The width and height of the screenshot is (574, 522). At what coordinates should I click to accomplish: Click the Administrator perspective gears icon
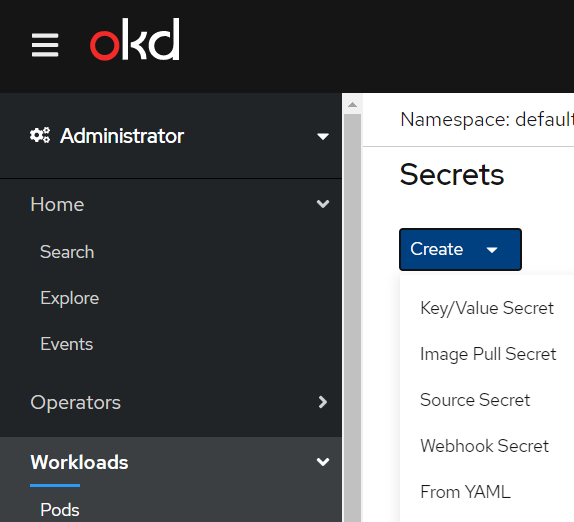pyautogui.click(x=40, y=135)
